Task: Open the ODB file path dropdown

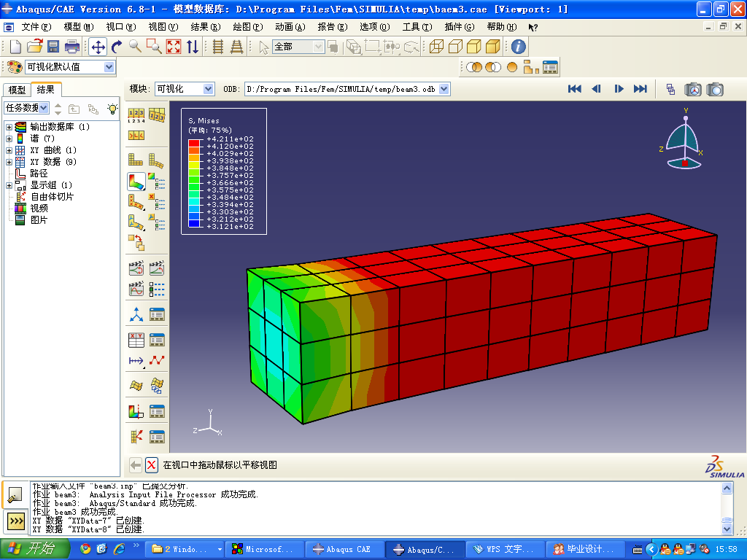Action: (x=444, y=89)
